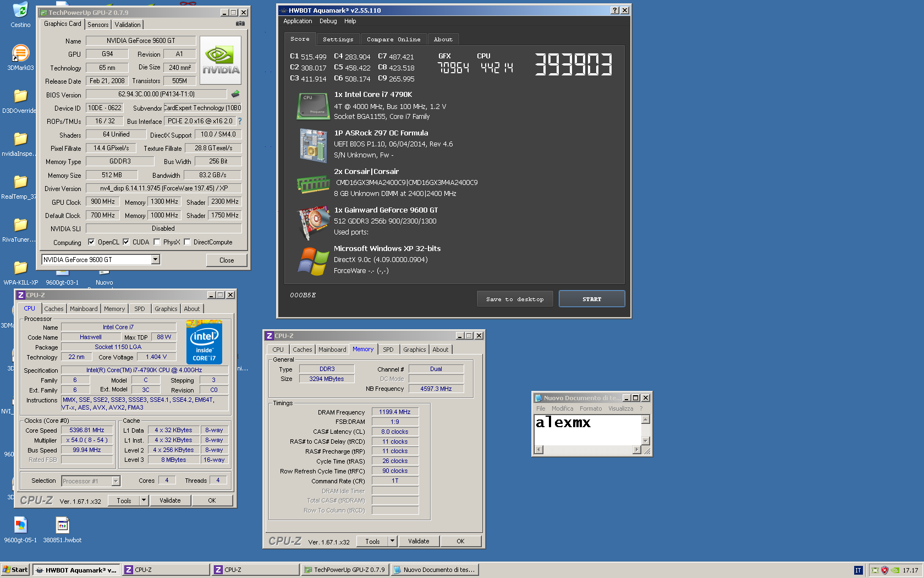
Task: Click into Notepad text area with alexmx
Action: 587,429
